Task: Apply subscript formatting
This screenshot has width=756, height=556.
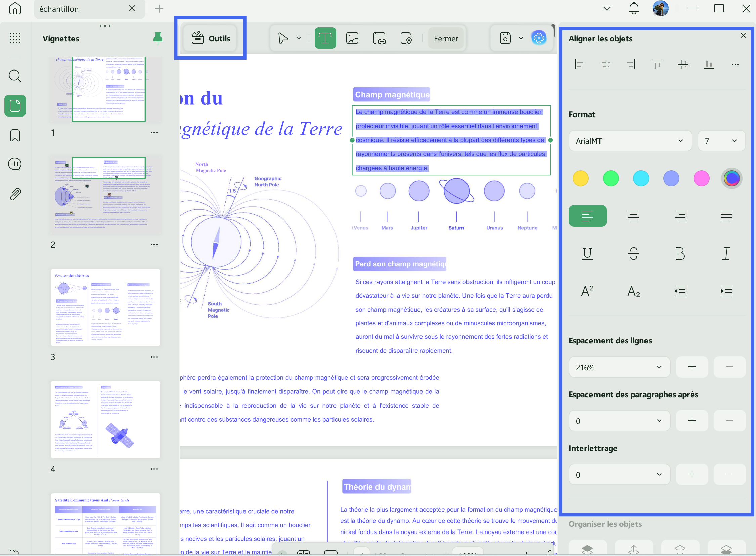Action: (633, 291)
